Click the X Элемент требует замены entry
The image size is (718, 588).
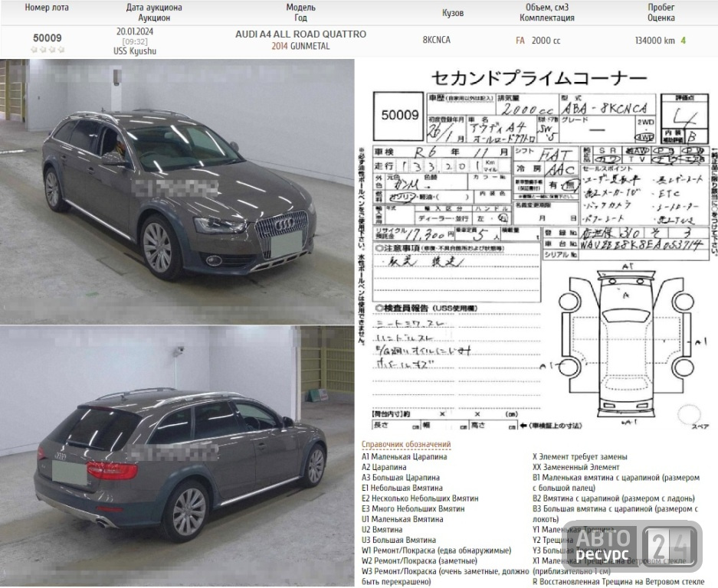[580, 456]
